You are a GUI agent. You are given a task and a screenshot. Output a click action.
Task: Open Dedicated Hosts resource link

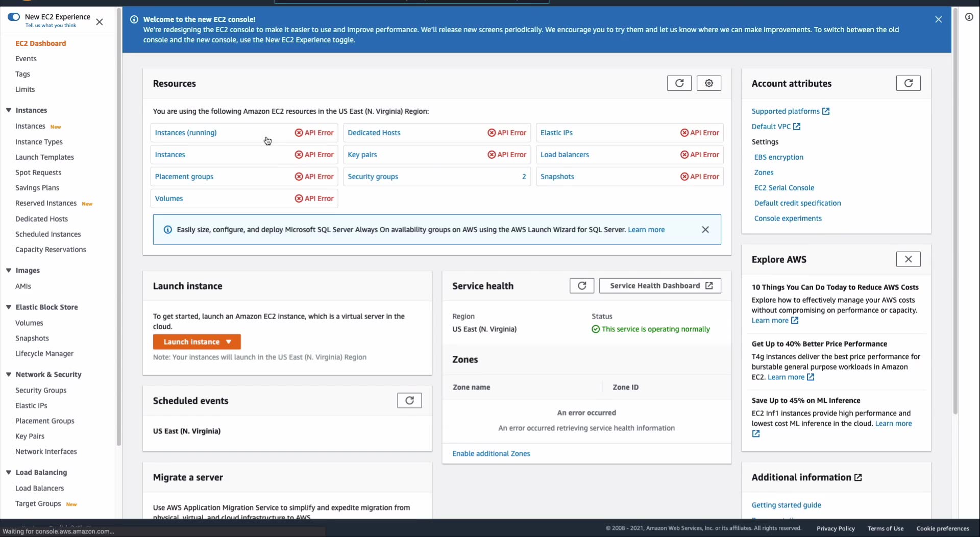pos(374,133)
